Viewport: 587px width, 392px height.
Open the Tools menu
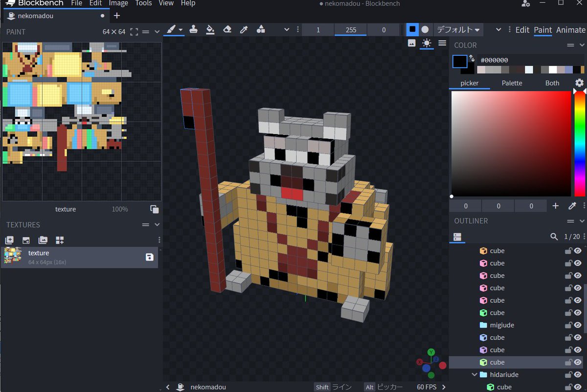pos(143,3)
